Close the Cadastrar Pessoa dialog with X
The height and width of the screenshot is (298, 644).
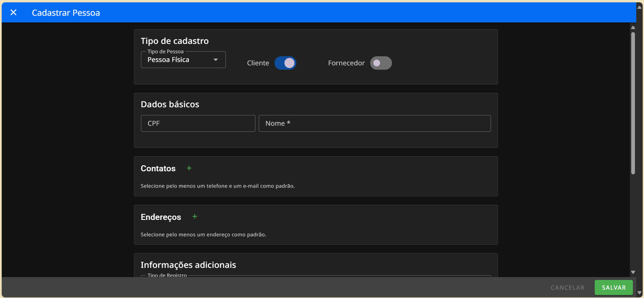tap(13, 12)
